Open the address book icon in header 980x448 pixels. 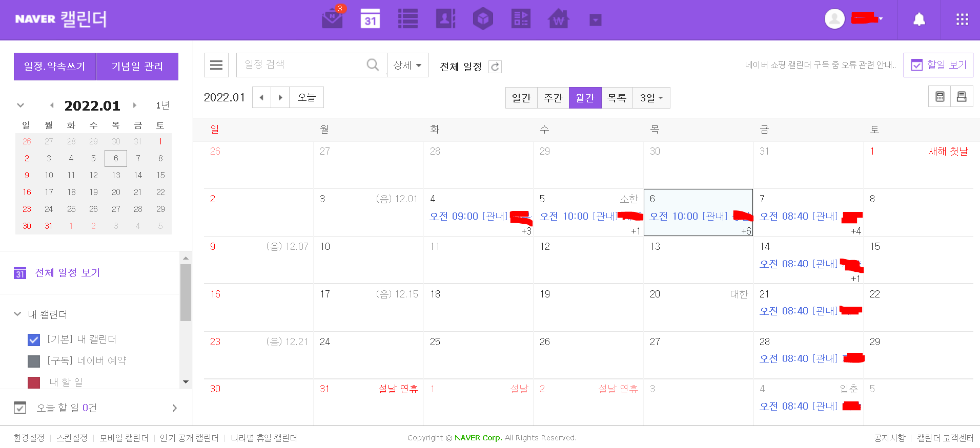[445, 19]
